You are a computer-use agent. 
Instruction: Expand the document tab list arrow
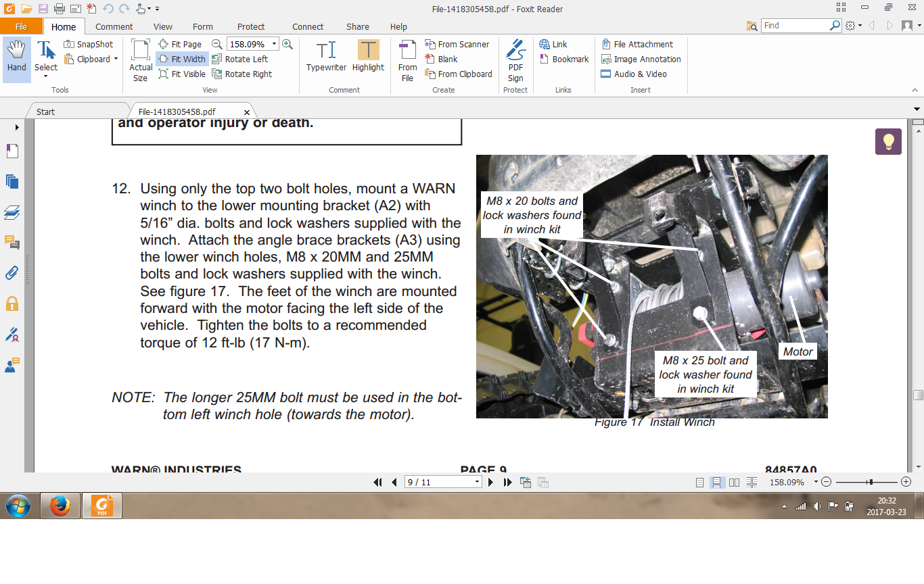coord(918,109)
